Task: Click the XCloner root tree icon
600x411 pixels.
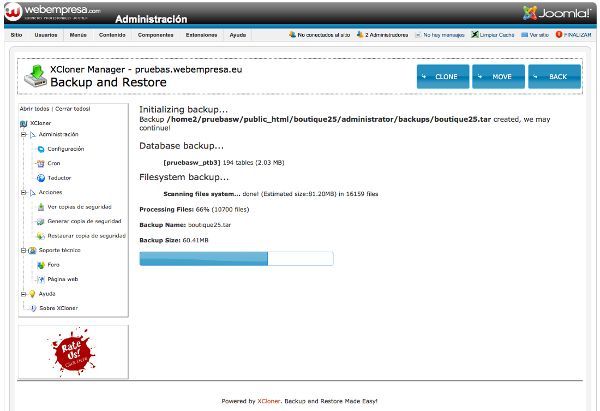Action: 24,123
